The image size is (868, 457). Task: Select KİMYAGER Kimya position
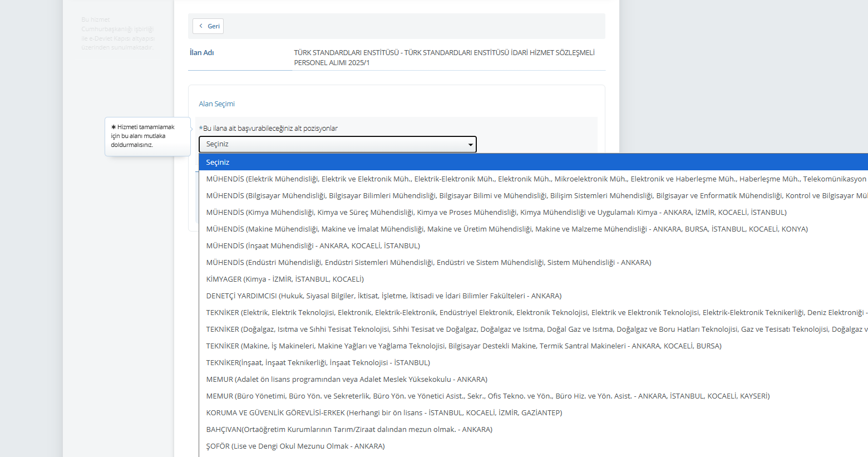pos(284,279)
